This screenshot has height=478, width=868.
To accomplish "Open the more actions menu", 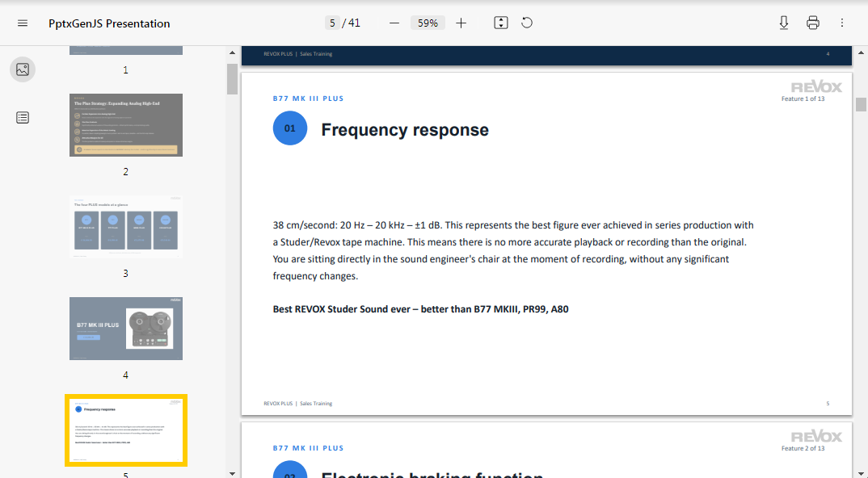I will 842,23.
